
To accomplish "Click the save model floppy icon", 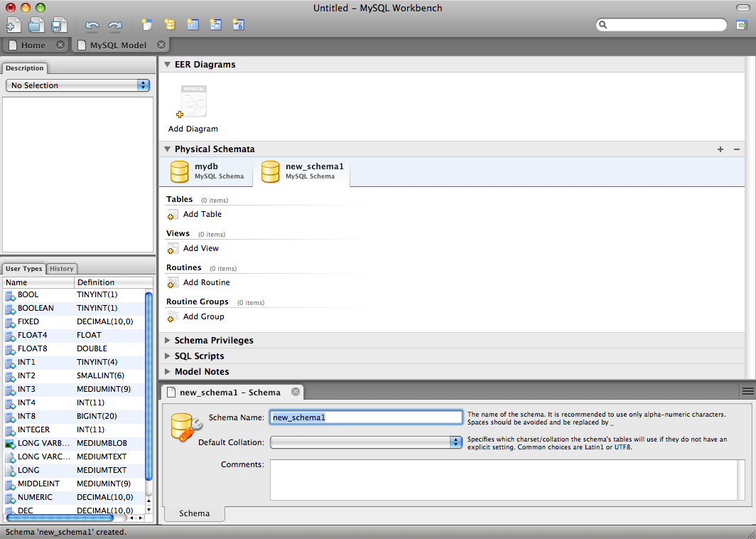I will tap(59, 25).
